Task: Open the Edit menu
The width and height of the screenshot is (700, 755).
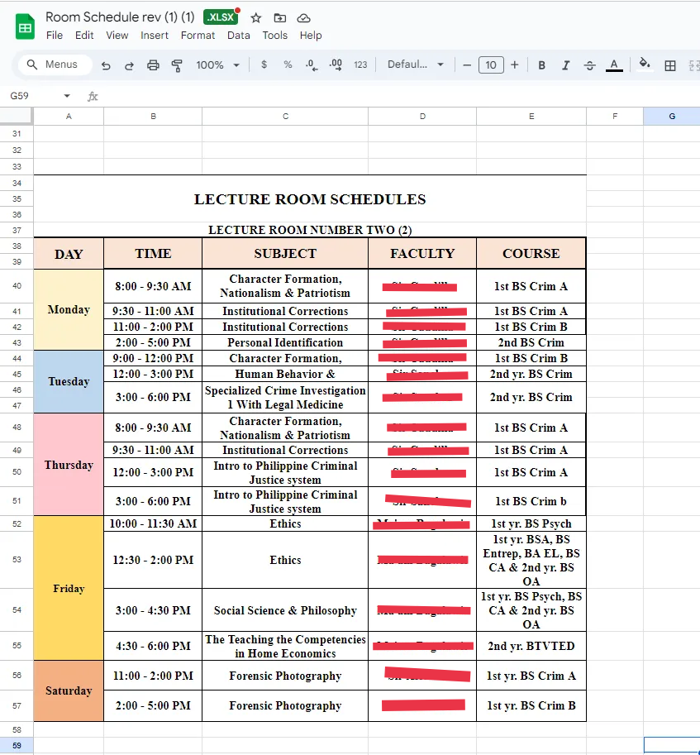Action: [84, 36]
